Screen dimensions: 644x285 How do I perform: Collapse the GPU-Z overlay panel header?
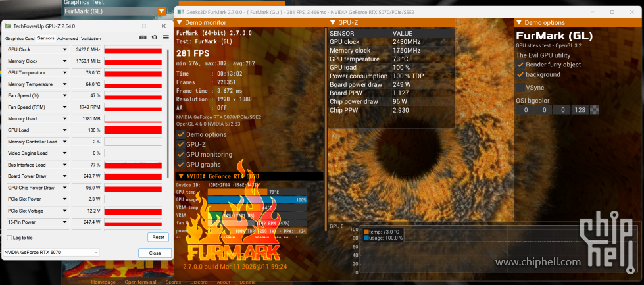click(x=333, y=22)
